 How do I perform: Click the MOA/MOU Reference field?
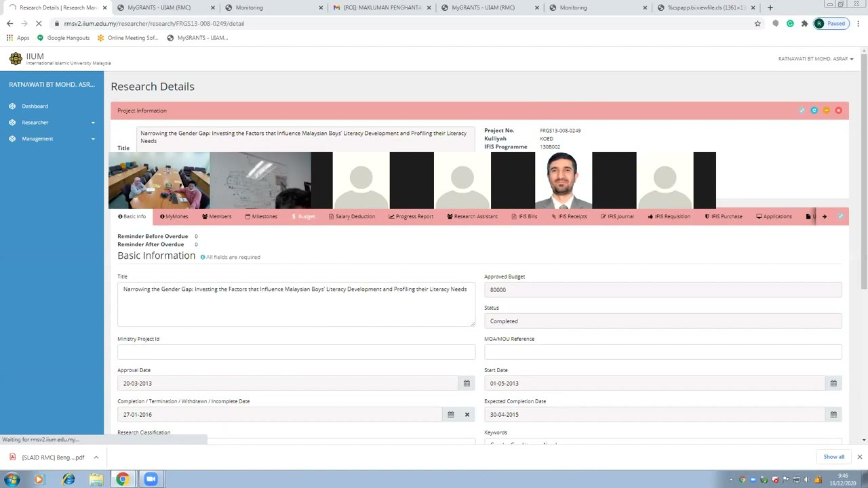click(x=663, y=352)
